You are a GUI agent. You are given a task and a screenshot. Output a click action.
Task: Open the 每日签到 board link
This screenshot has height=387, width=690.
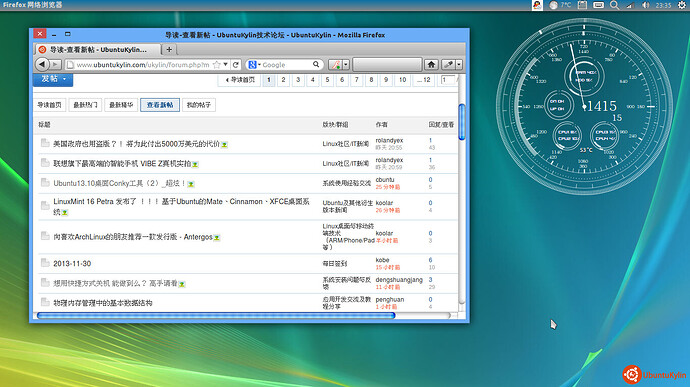334,264
